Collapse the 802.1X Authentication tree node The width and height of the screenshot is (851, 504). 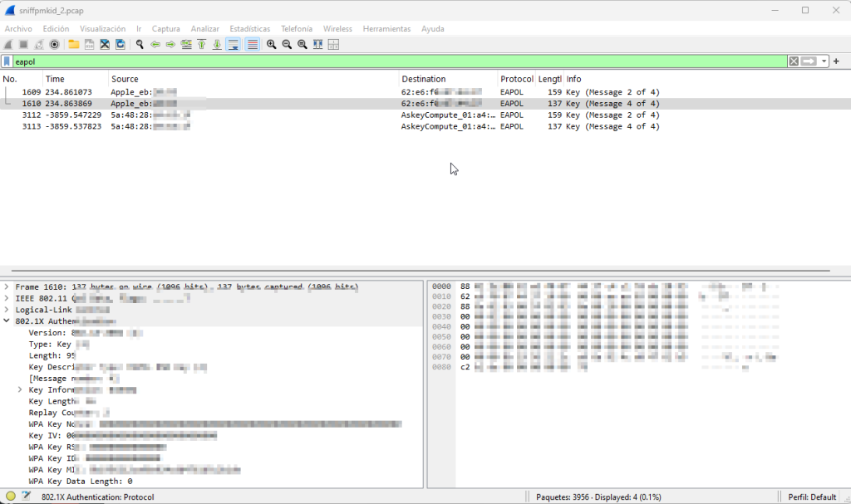(x=7, y=321)
